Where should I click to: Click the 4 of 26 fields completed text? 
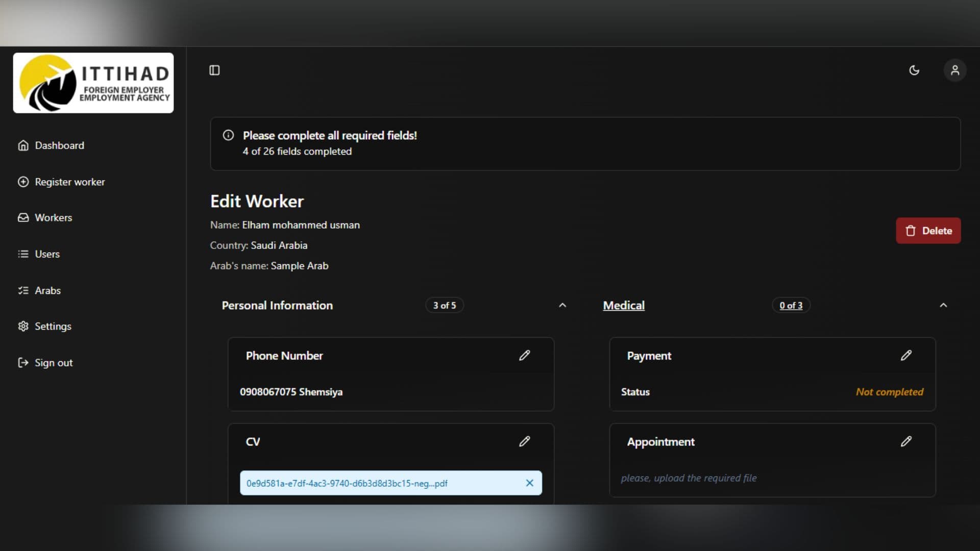coord(297,152)
